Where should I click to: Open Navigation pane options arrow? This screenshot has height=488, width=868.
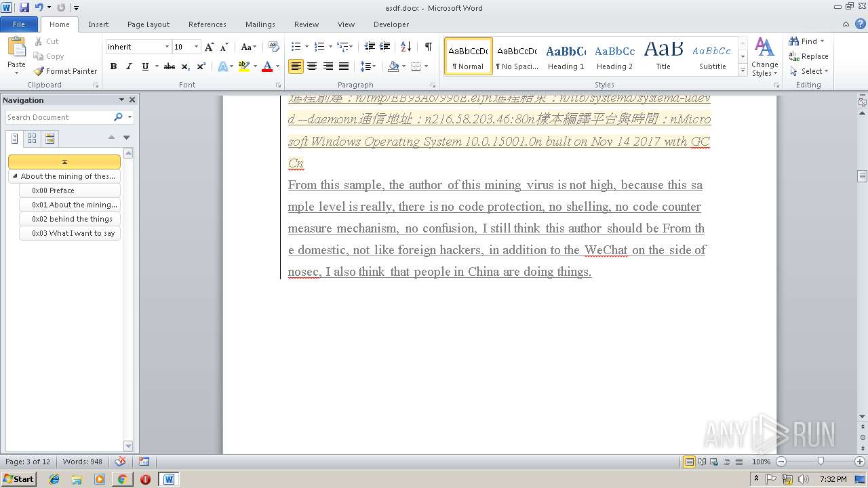tap(121, 100)
